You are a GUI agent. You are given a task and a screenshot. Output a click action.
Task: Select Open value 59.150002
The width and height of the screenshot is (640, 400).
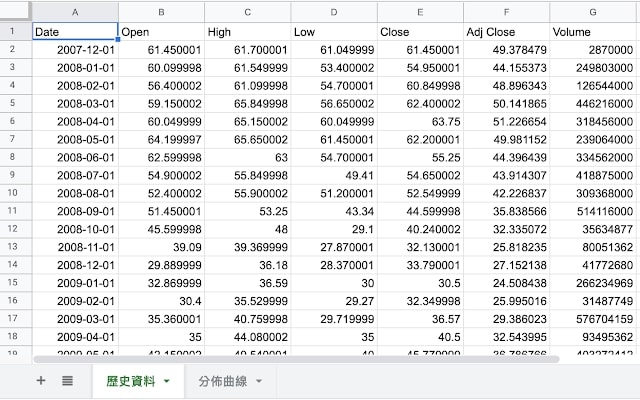click(x=161, y=104)
